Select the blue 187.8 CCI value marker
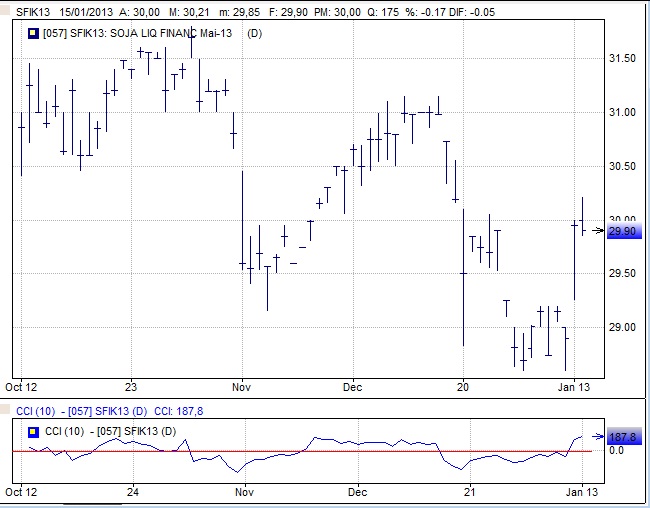650x508 pixels. 623,438
